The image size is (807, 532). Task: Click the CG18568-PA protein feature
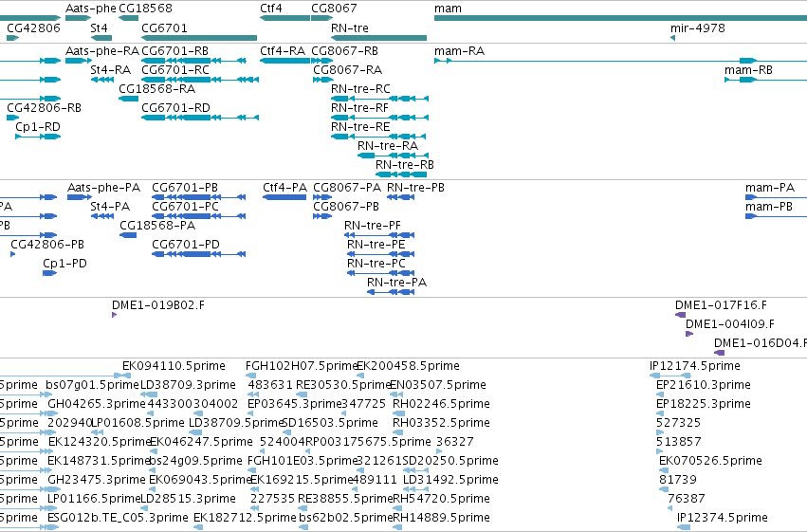(128, 235)
